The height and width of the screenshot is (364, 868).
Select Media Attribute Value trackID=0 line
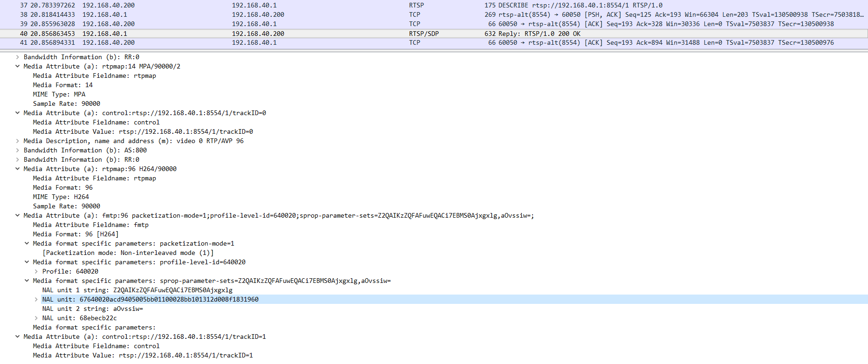point(143,131)
